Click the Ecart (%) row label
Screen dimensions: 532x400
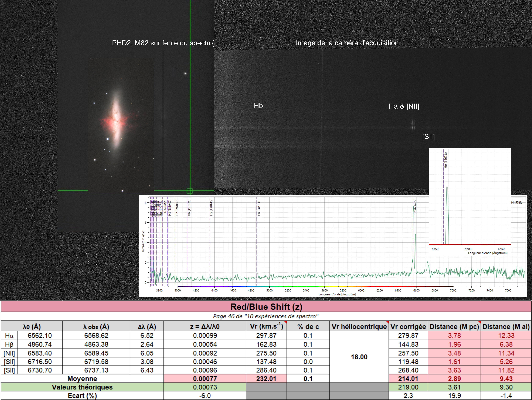click(82, 396)
